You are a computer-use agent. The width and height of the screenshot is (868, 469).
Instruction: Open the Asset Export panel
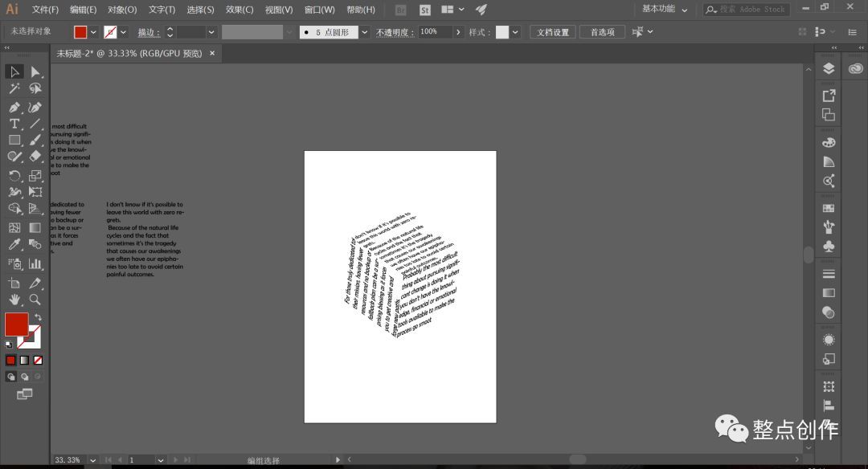tap(829, 96)
